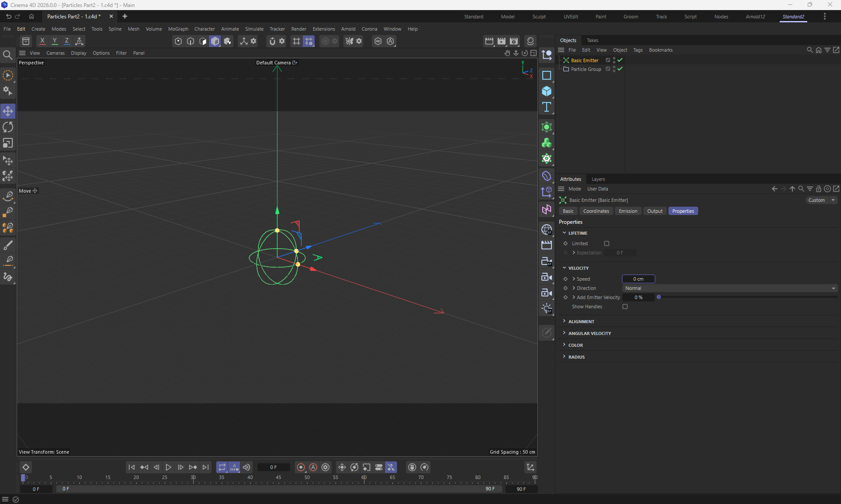The width and height of the screenshot is (841, 504).
Task: Click the Record Active Objects button
Action: 301,467
